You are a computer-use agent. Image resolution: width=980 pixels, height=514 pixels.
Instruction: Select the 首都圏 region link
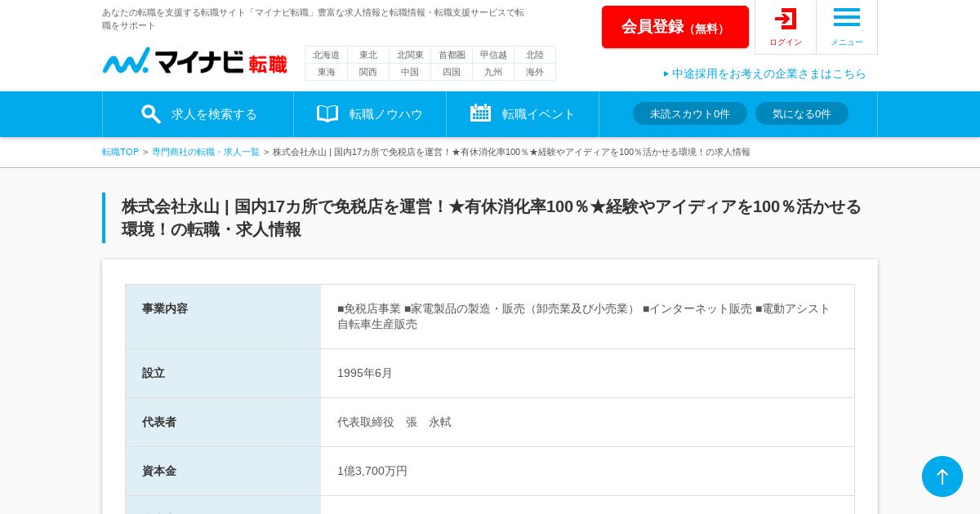(452, 55)
